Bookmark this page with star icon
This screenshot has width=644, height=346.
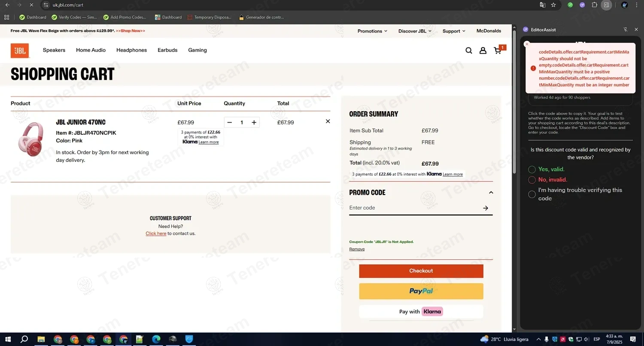point(553,5)
